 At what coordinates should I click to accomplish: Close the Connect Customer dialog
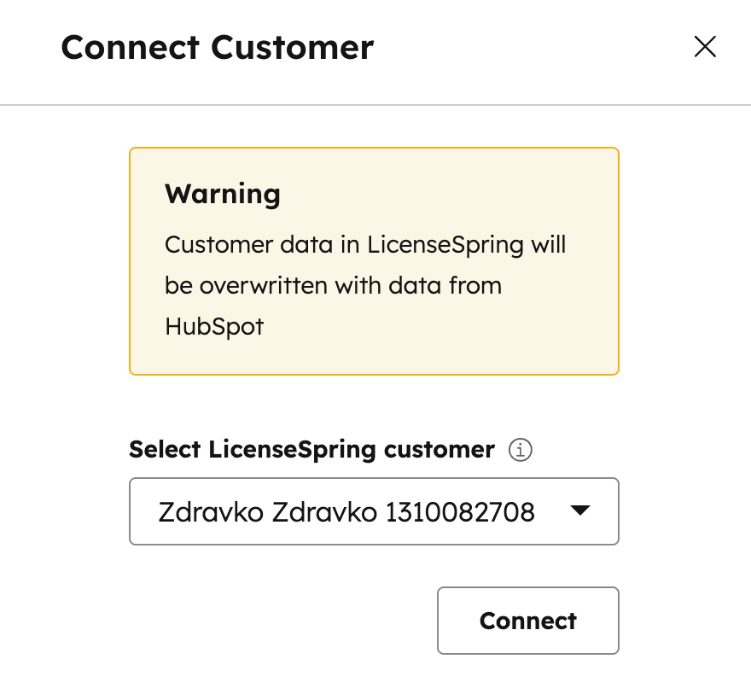(705, 47)
